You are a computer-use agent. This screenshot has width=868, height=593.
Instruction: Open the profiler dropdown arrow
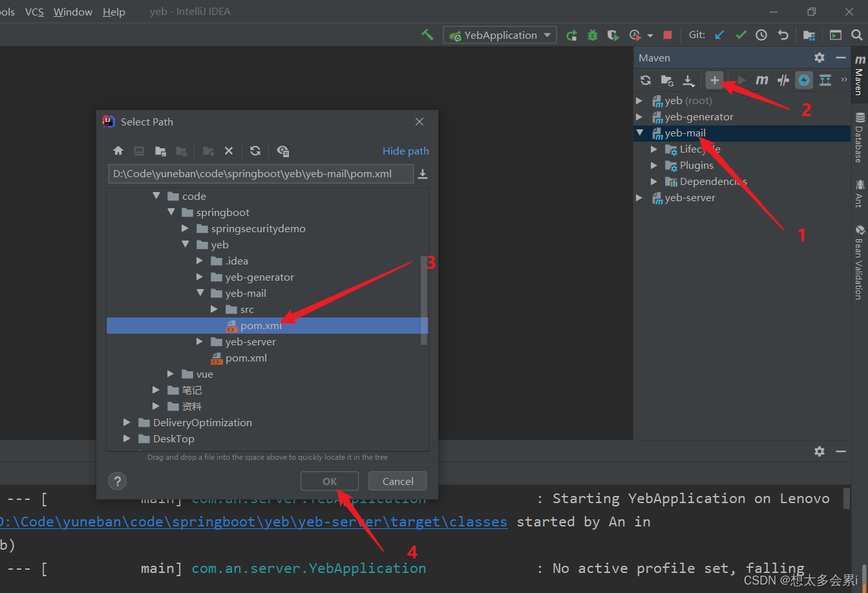[650, 36]
